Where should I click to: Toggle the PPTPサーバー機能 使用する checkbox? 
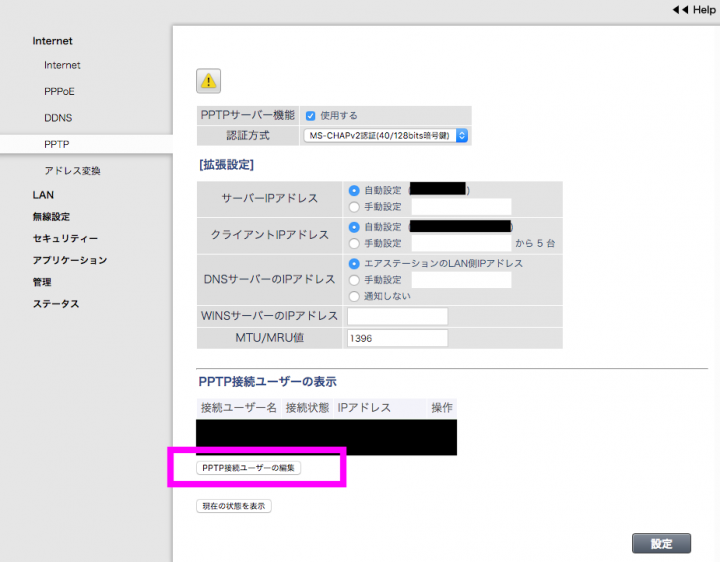(310, 116)
